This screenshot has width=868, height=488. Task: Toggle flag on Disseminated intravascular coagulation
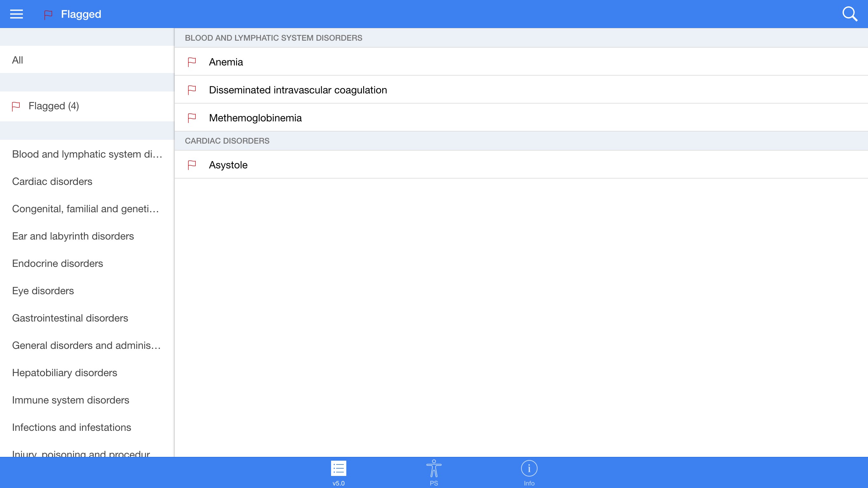click(192, 90)
